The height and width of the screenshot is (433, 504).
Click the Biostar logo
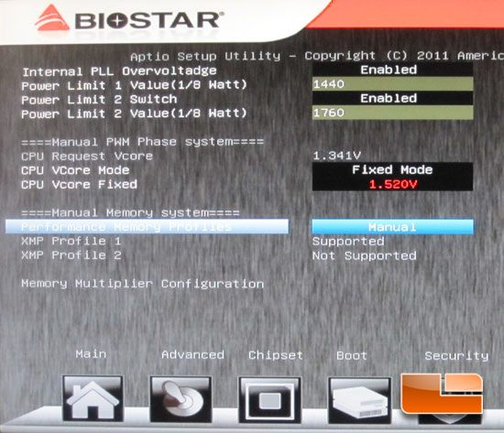pos(129,19)
